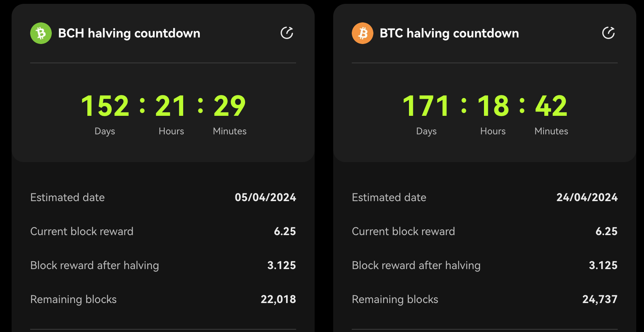Image resolution: width=644 pixels, height=332 pixels.
Task: Click the BCH 21 hours counter
Action: pyautogui.click(x=171, y=106)
